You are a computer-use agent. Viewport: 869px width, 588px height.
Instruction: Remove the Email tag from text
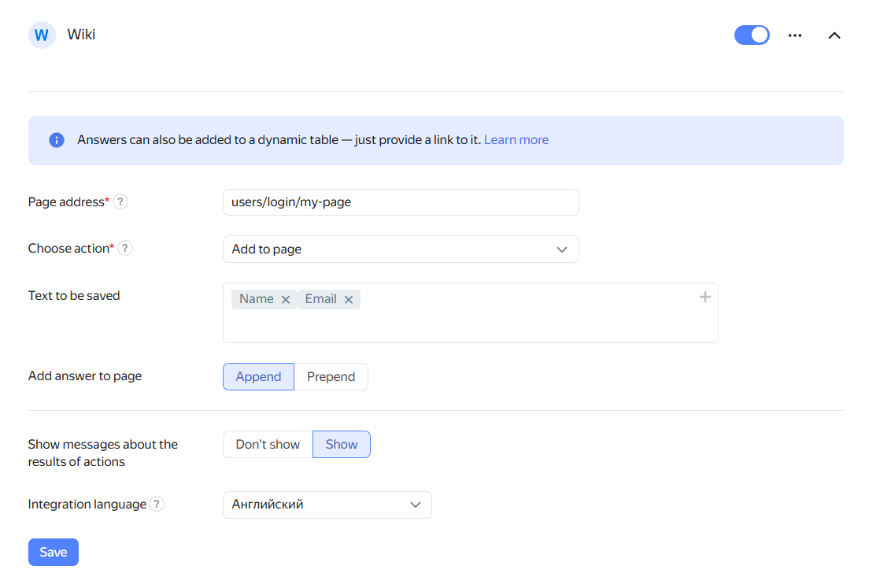[349, 299]
